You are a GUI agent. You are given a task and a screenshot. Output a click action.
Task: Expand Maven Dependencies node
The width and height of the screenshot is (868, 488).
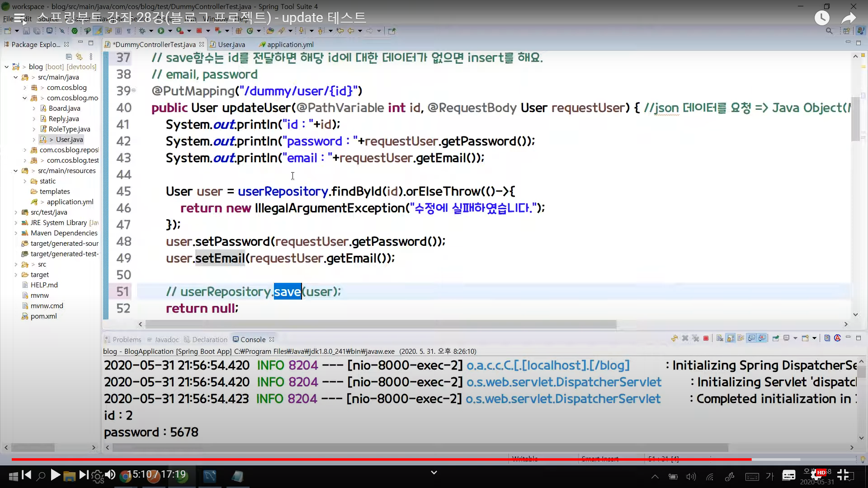point(16,233)
